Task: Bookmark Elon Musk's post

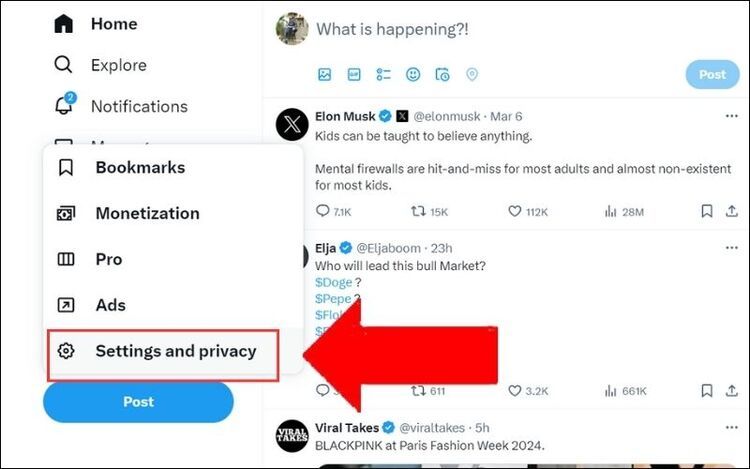Action: tap(706, 211)
